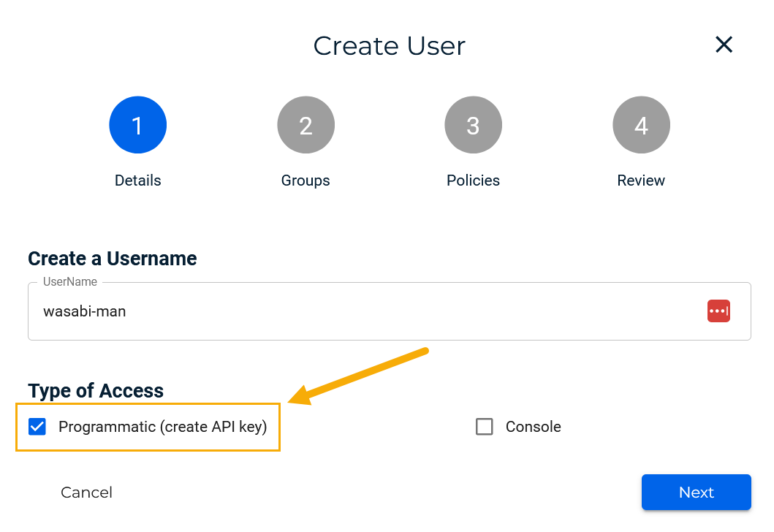Image resolution: width=774 pixels, height=532 pixels.
Task: Click the step 1 circle icon
Action: pyautogui.click(x=138, y=126)
